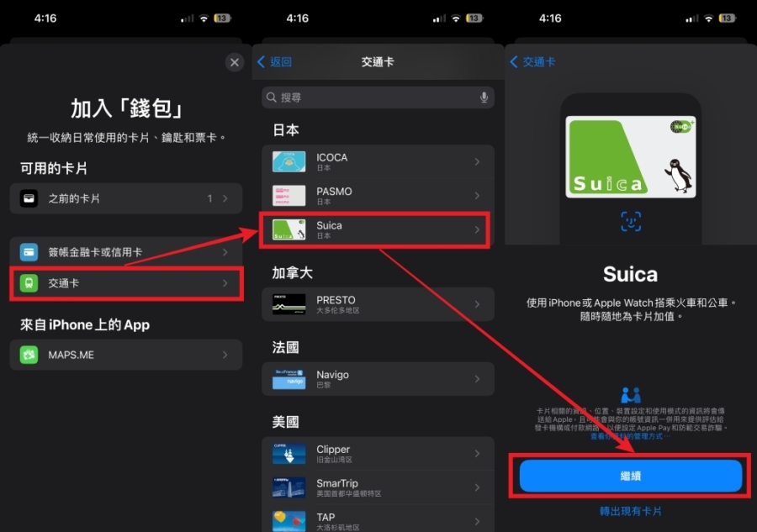Tap the TAP card thumbnail
Image resolution: width=757 pixels, height=532 pixels.
[289, 521]
